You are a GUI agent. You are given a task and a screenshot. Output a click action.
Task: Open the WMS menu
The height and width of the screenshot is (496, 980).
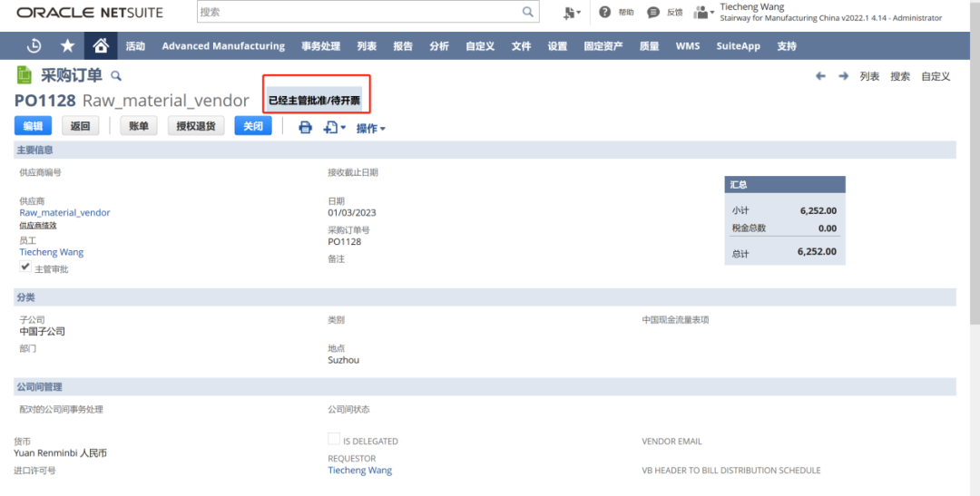tap(688, 45)
